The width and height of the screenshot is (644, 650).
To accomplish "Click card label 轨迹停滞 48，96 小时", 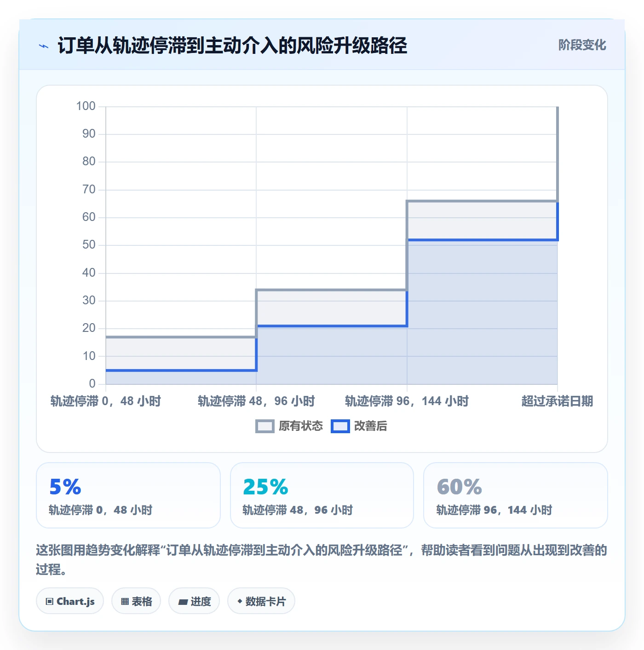I will pyautogui.click(x=298, y=510).
